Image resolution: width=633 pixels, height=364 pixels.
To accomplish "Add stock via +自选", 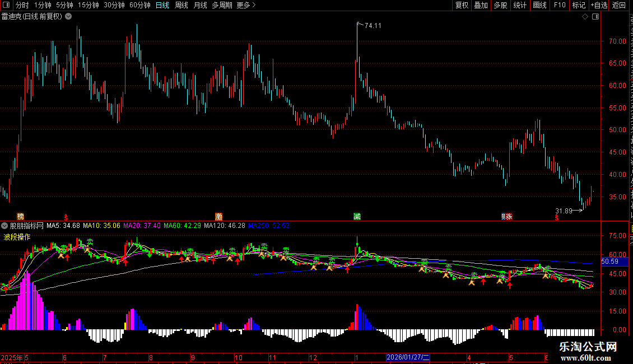I will 599,5.
